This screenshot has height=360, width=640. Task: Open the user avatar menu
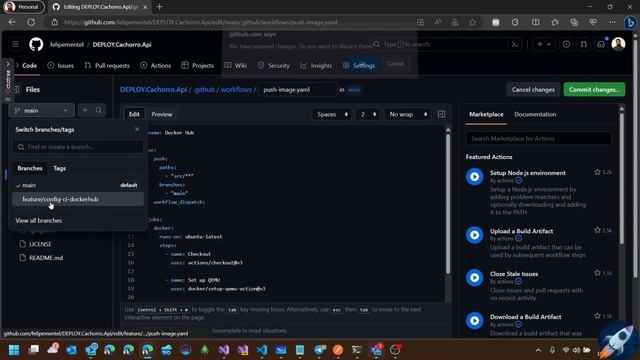pyautogui.click(x=618, y=44)
